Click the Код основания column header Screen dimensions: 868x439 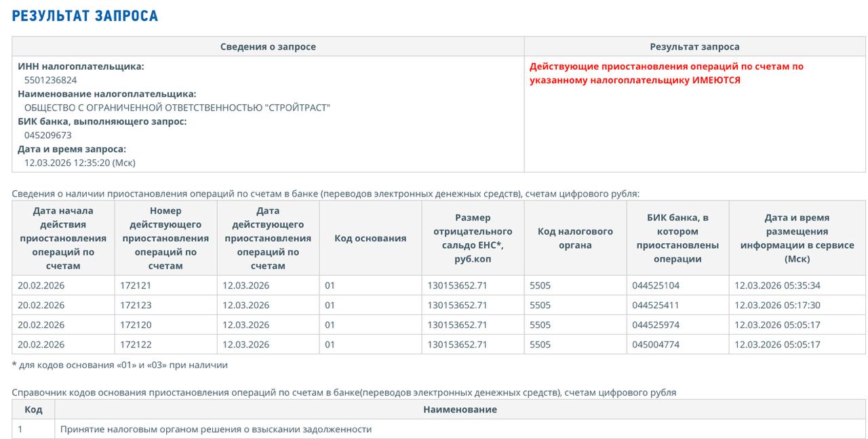click(370, 238)
